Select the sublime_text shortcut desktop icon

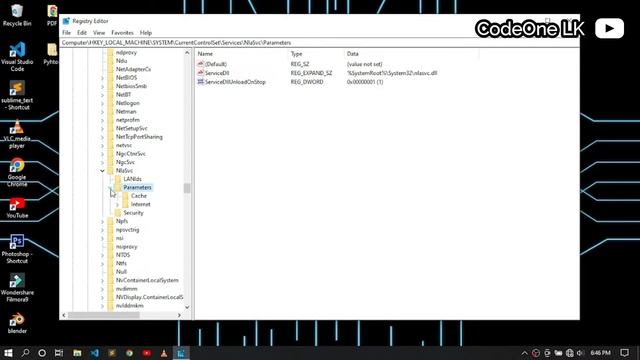tap(17, 95)
